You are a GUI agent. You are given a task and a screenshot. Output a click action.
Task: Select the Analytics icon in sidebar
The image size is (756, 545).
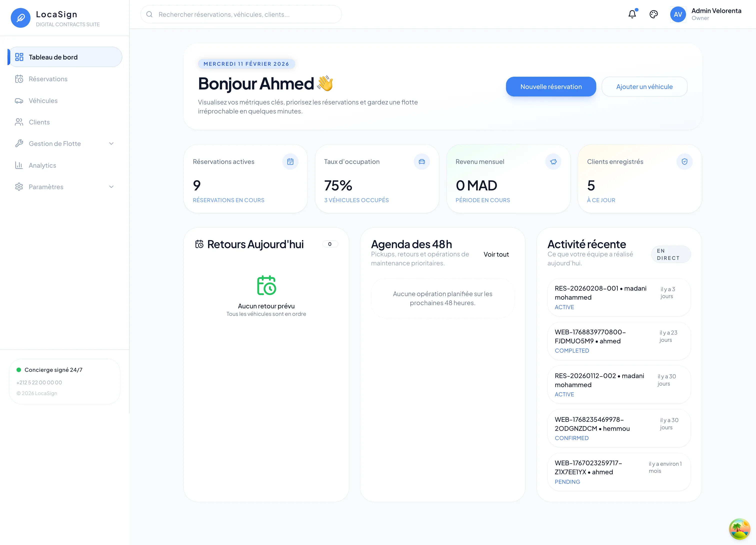pyautogui.click(x=19, y=165)
